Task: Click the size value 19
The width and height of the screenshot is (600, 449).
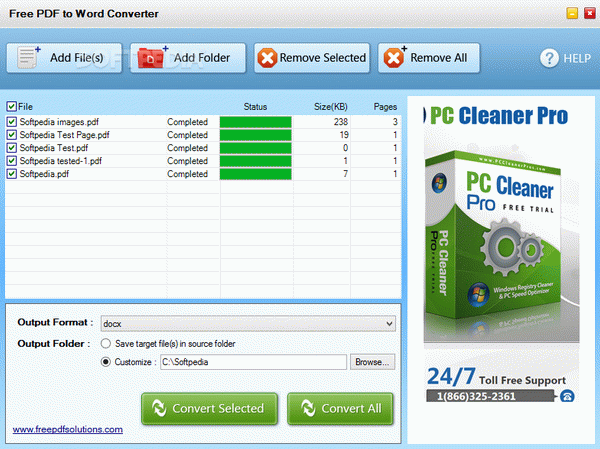Action: coord(344,135)
